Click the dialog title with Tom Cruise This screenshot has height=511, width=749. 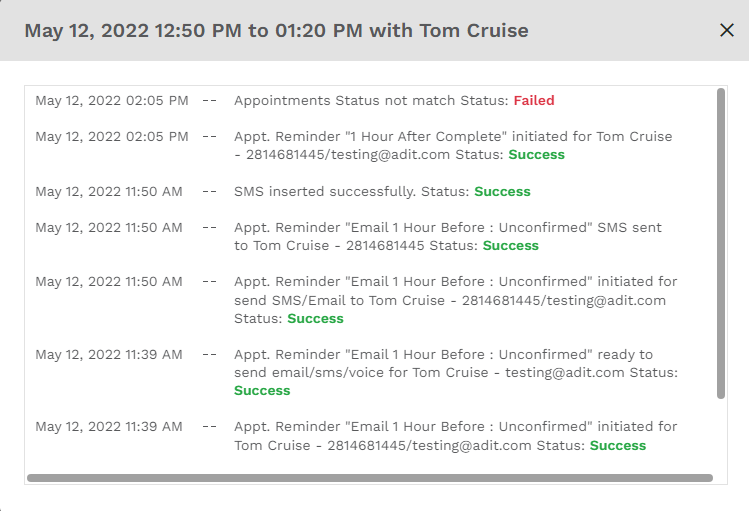277,31
